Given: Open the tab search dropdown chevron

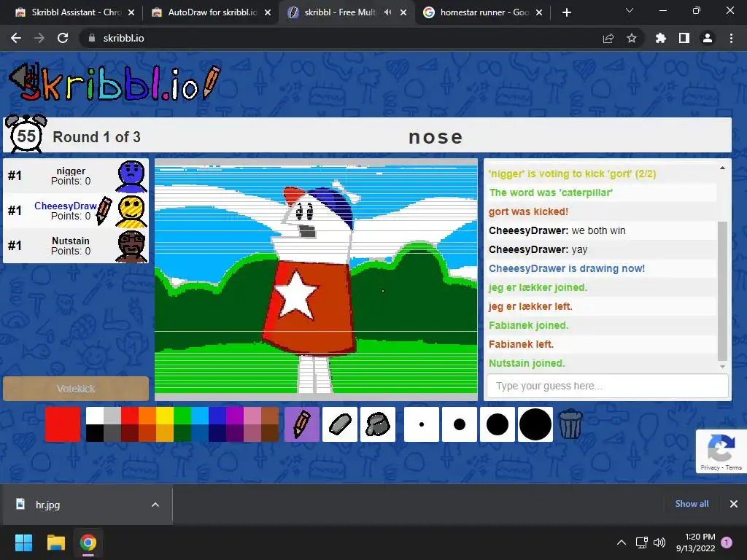Looking at the screenshot, I should pyautogui.click(x=630, y=10).
